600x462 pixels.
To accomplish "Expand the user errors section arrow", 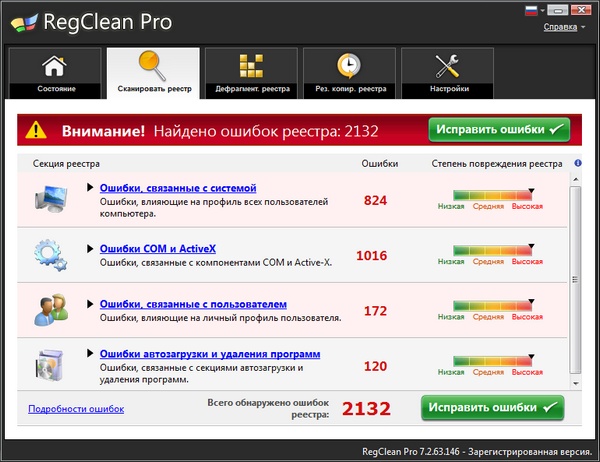I will coord(90,304).
